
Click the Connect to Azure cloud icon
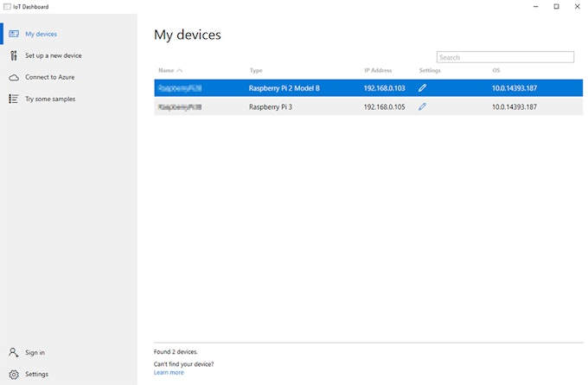(x=14, y=78)
